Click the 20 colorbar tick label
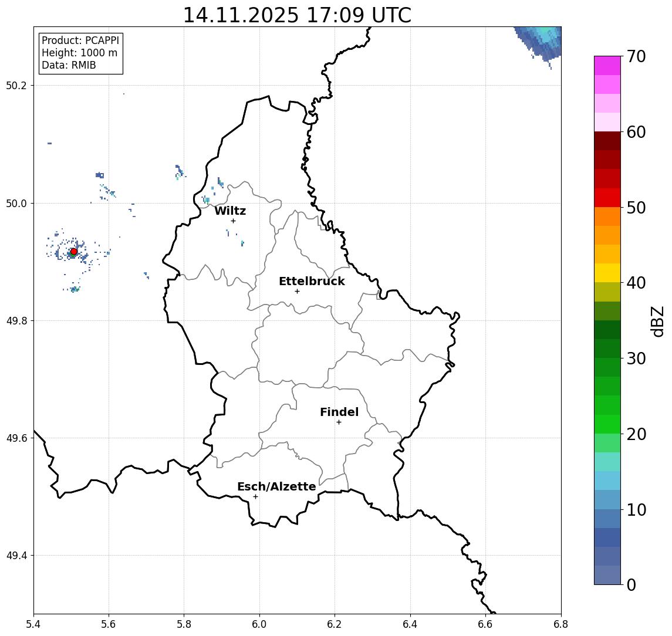 (636, 434)
